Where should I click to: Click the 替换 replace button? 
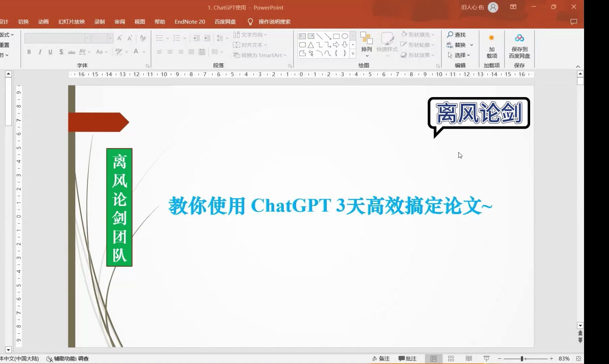[456, 45]
